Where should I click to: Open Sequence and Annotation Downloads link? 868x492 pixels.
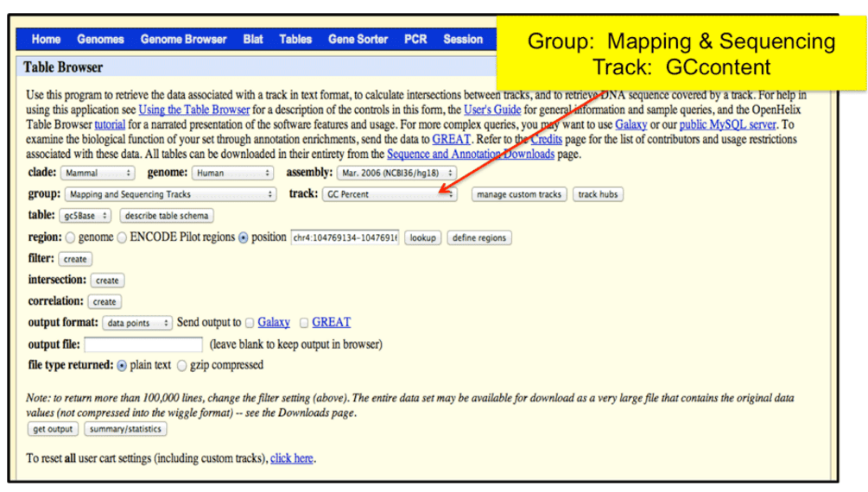coord(471,154)
